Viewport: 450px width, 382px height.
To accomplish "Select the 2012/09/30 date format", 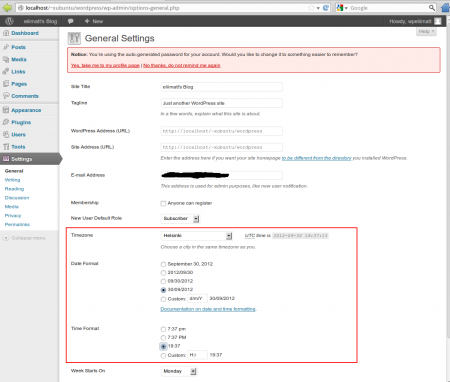I will [x=163, y=273].
